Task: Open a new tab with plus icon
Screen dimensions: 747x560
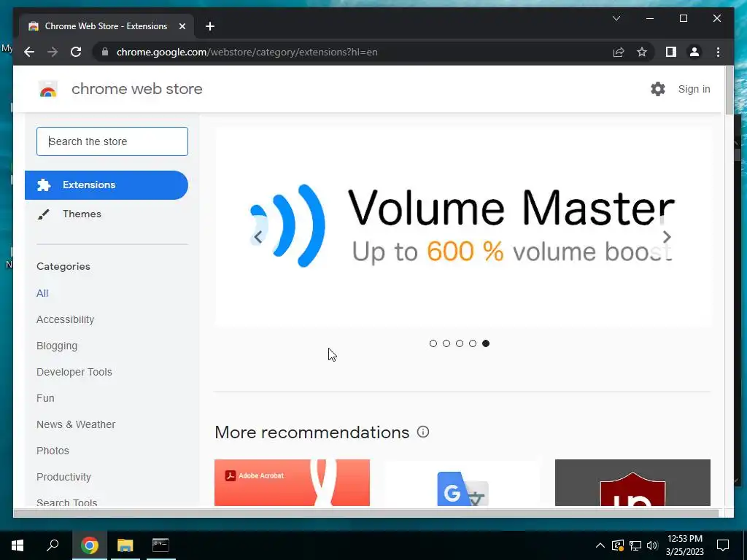Action: 210,26
